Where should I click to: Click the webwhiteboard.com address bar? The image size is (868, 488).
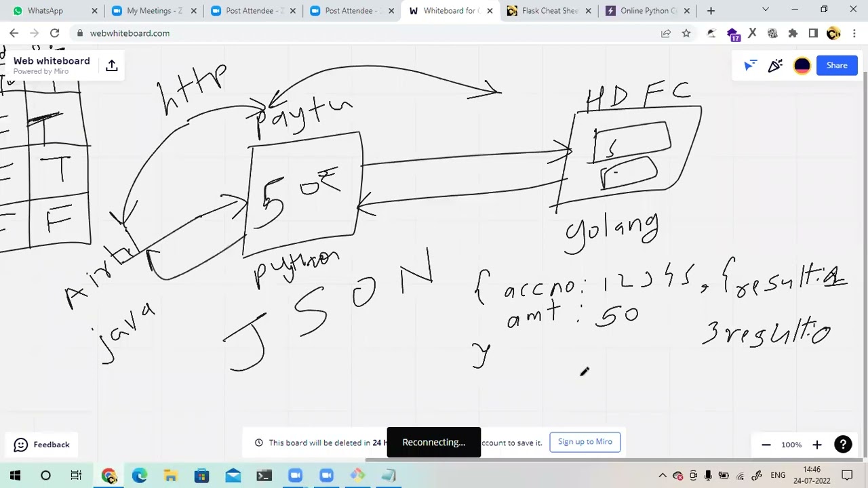(x=366, y=33)
